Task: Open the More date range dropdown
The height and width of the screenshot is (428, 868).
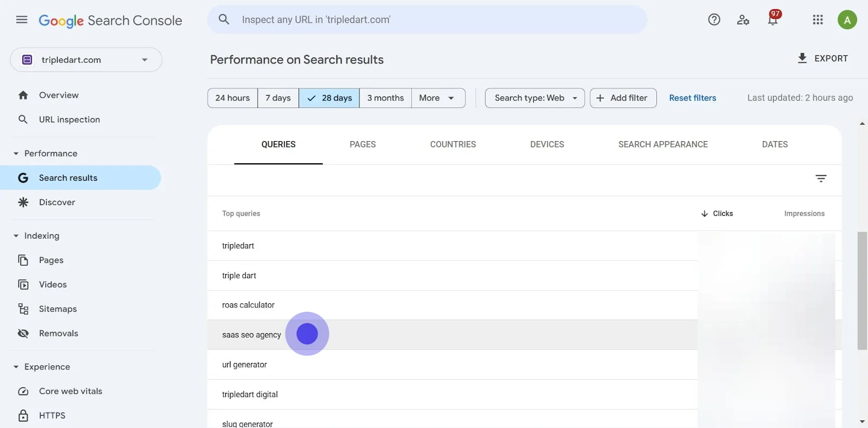Action: pyautogui.click(x=438, y=98)
